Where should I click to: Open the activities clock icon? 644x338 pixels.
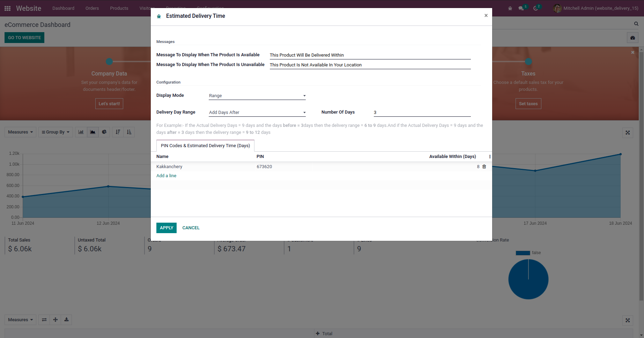click(x=535, y=8)
